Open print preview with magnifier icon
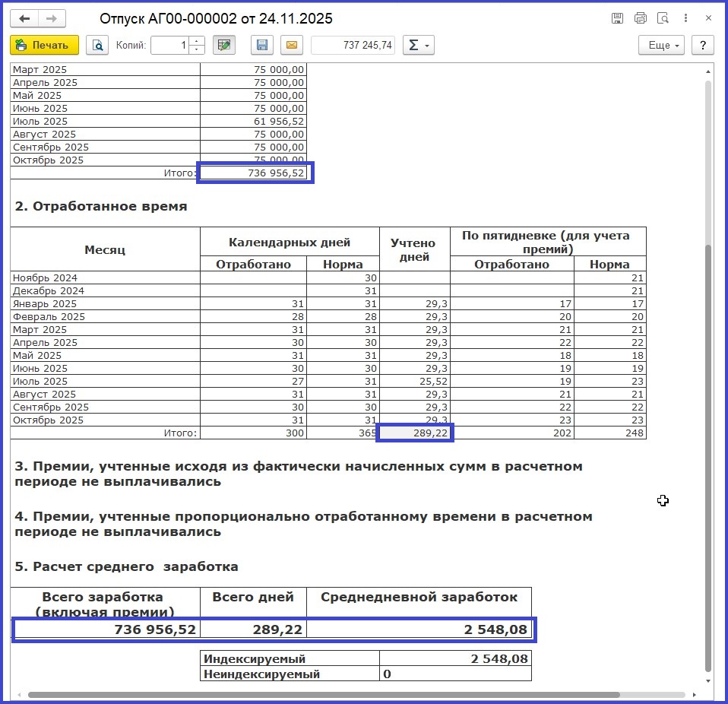 click(97, 46)
